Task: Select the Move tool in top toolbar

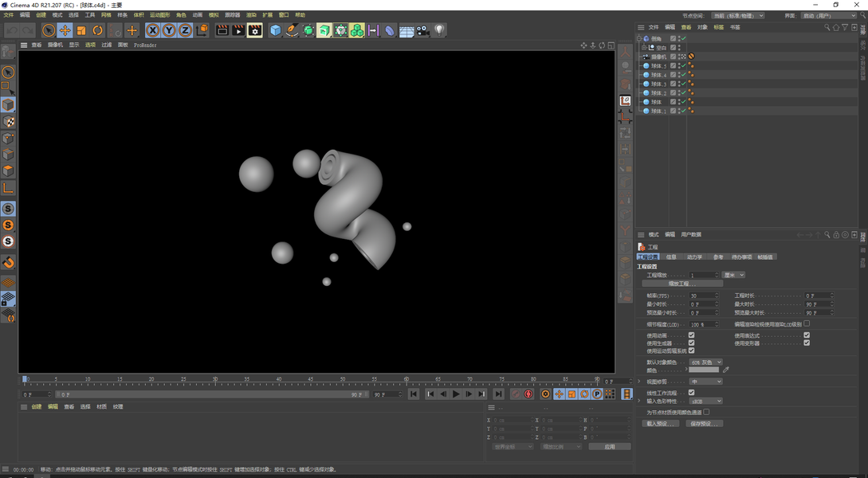Action: click(65, 30)
